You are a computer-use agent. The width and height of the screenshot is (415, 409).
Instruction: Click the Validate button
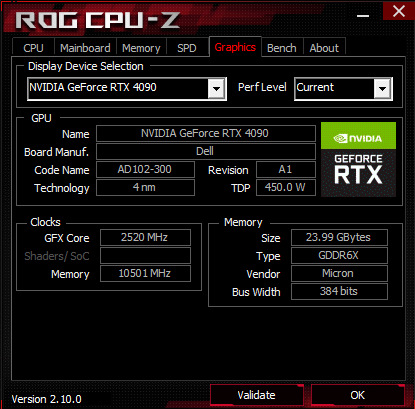[x=256, y=395]
